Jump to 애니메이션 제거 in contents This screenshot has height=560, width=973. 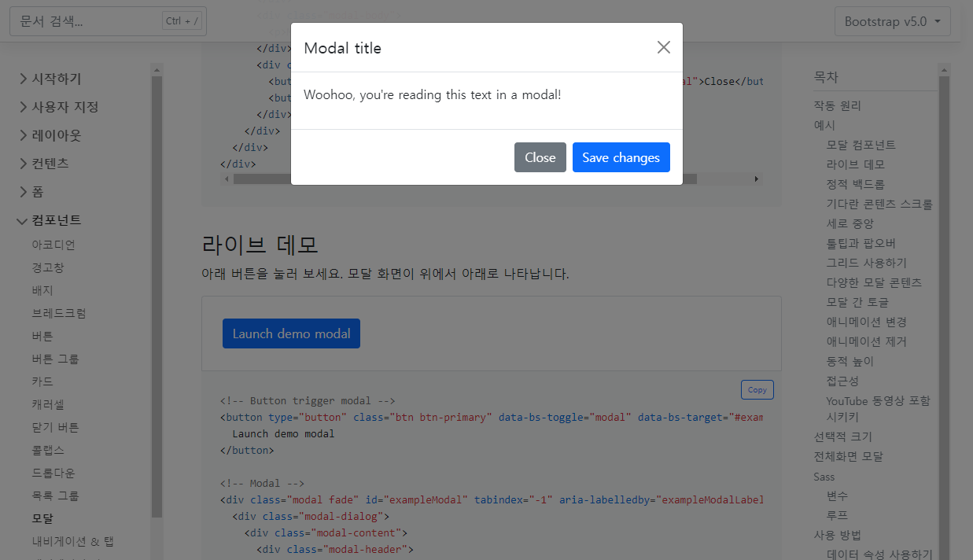pos(867,341)
